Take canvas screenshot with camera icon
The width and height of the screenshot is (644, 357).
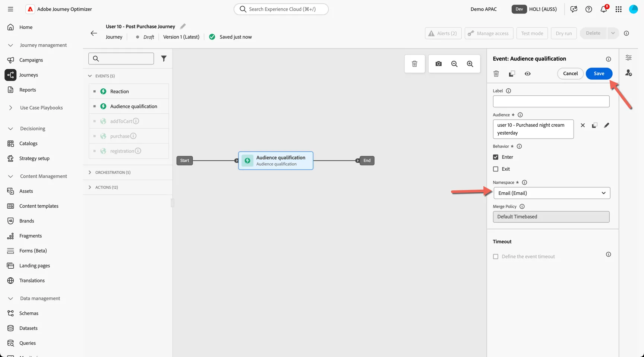point(438,64)
